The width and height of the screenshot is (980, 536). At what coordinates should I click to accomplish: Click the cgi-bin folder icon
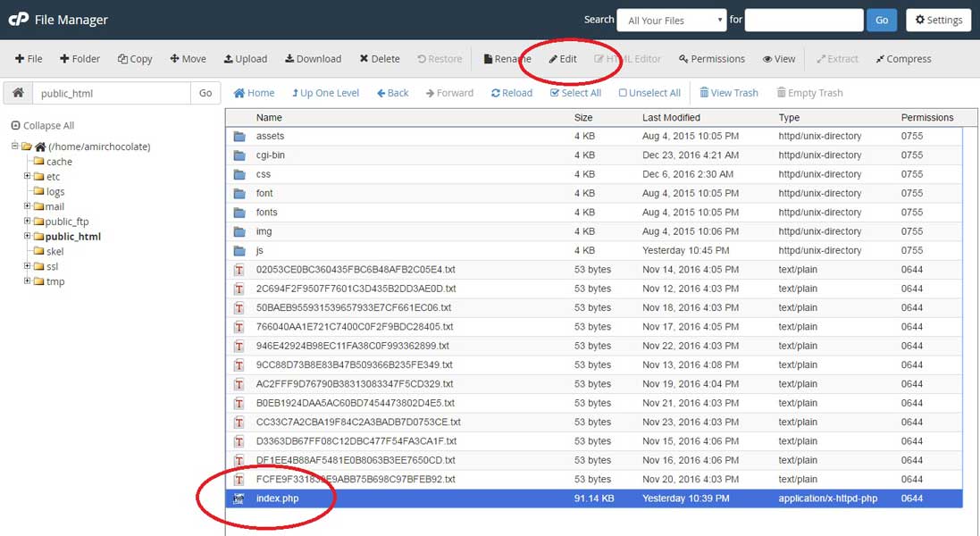239,155
